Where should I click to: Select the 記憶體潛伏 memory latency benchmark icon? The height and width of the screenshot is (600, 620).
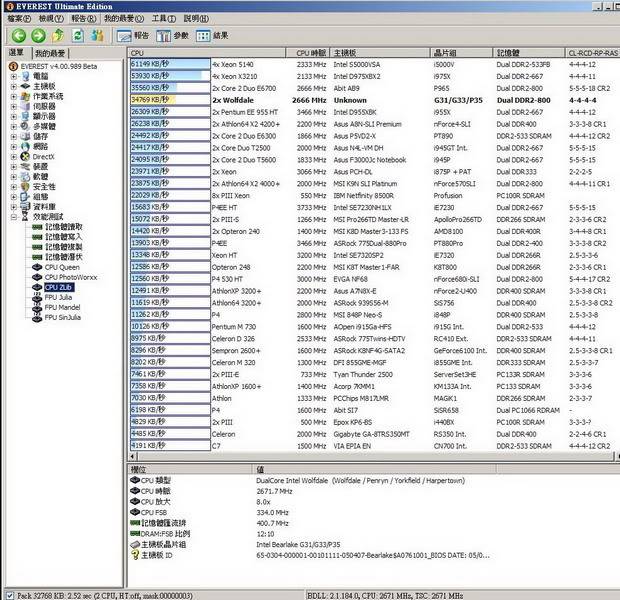pyautogui.click(x=37, y=257)
